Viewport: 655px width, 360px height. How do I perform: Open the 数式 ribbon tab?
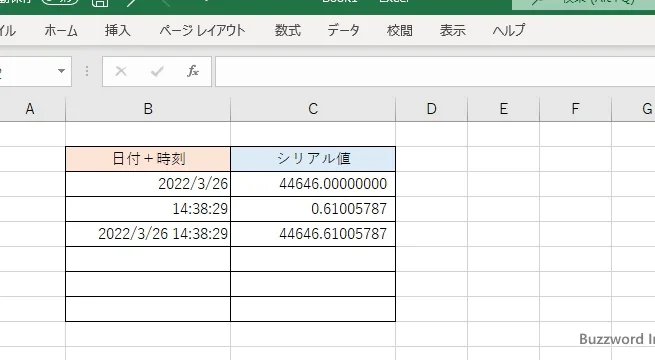[x=287, y=30]
